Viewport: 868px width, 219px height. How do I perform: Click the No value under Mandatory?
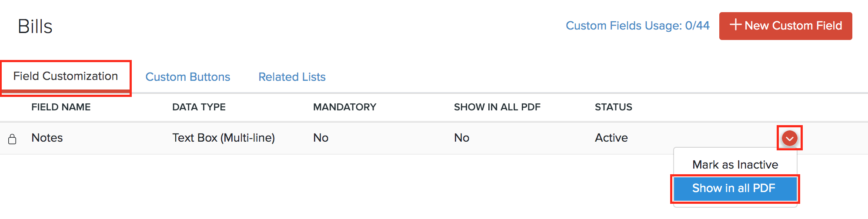pyautogui.click(x=320, y=138)
